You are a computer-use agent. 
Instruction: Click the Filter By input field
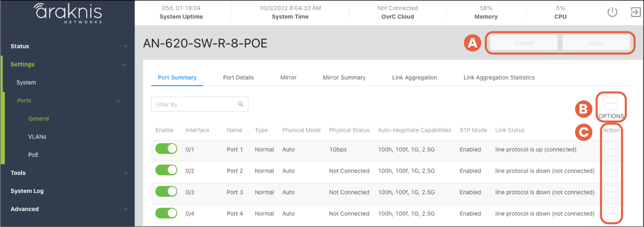coord(195,104)
